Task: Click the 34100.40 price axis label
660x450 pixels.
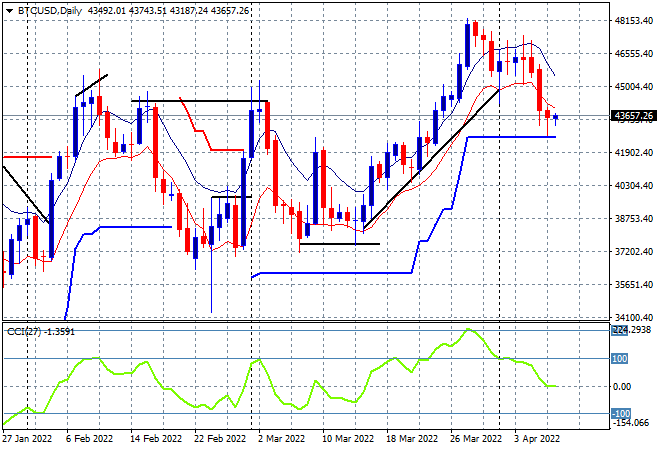Action: click(x=634, y=317)
